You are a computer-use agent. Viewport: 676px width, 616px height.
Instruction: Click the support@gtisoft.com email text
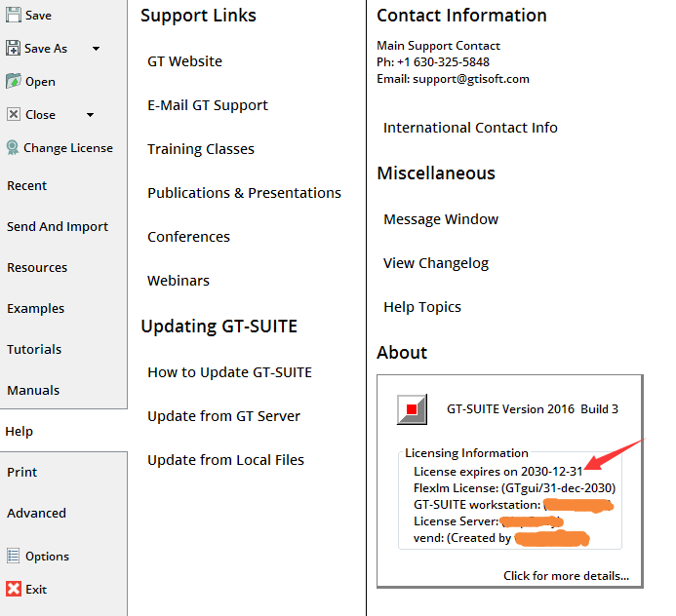pyautogui.click(x=471, y=79)
